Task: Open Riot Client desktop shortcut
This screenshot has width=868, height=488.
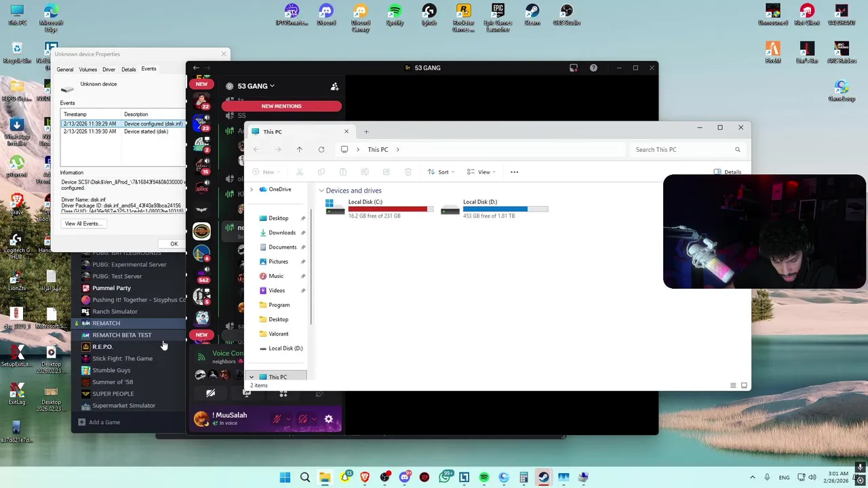Action: 807,15
